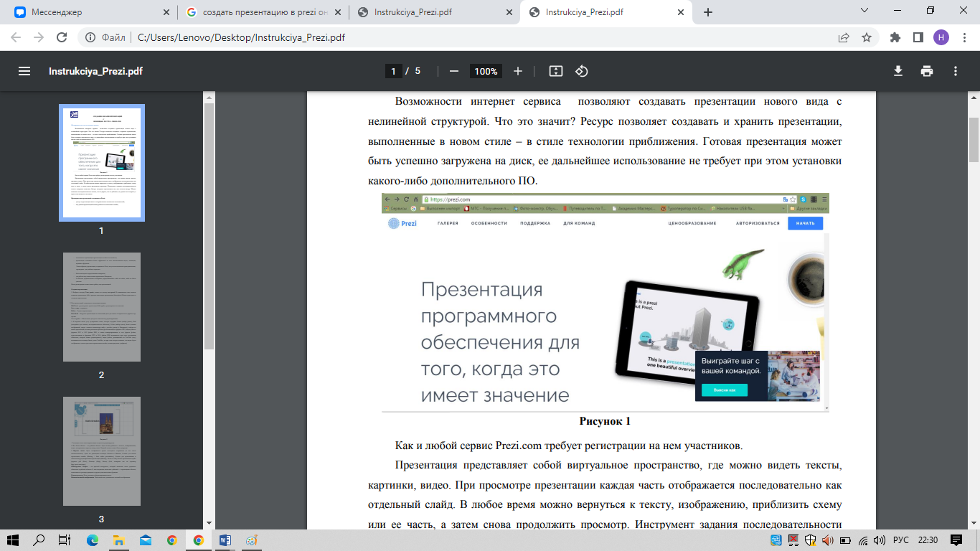The image size is (980, 551).
Task: Print the PDF document
Action: (927, 71)
